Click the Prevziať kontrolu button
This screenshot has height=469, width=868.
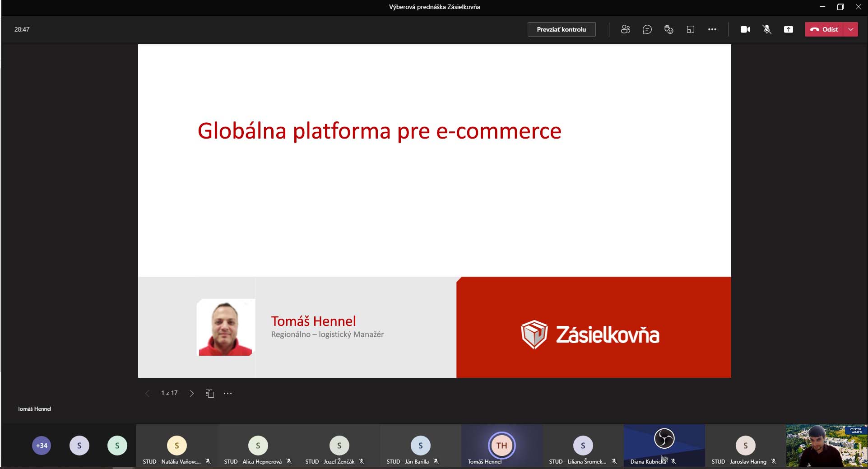tap(562, 29)
